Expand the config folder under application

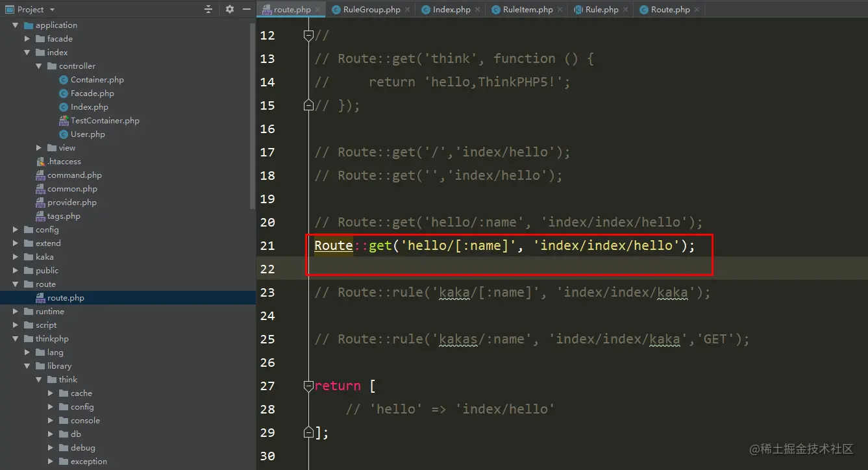coord(16,230)
